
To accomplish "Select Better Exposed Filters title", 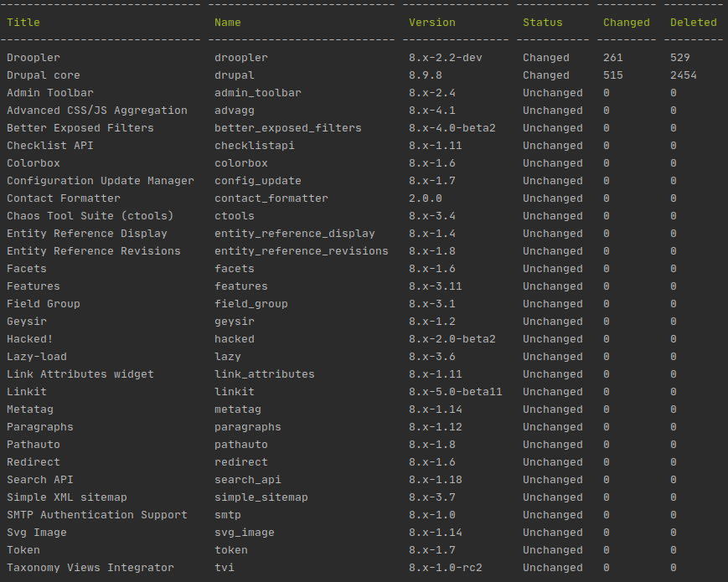I will [80, 128].
